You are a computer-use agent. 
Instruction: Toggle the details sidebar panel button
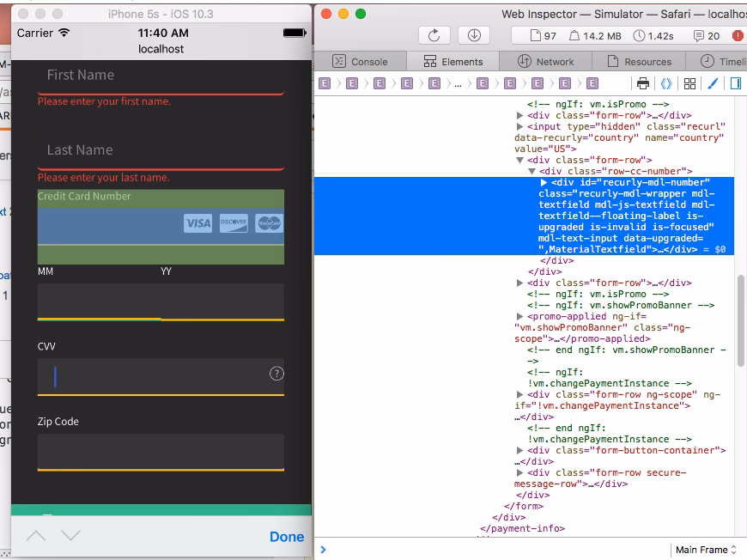[735, 83]
